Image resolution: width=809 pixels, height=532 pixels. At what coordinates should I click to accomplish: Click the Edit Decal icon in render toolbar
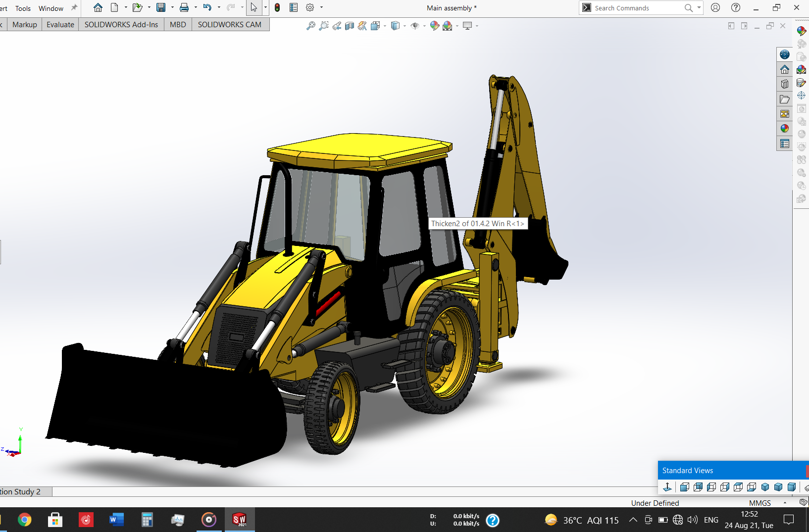[x=802, y=83]
